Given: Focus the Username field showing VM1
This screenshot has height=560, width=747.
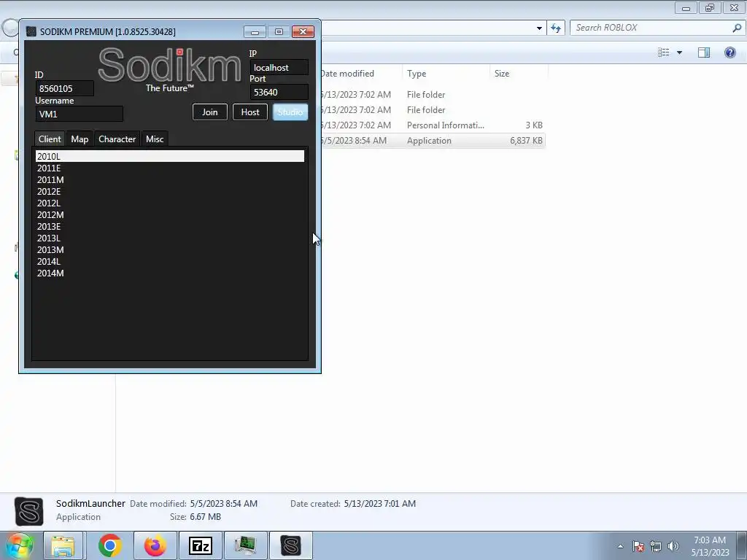Looking at the screenshot, I should click(x=79, y=114).
